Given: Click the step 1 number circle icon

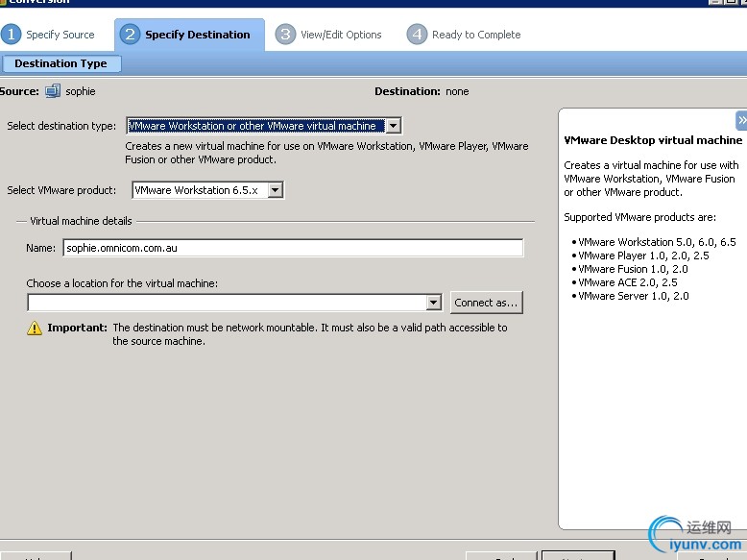Looking at the screenshot, I should coord(11,35).
